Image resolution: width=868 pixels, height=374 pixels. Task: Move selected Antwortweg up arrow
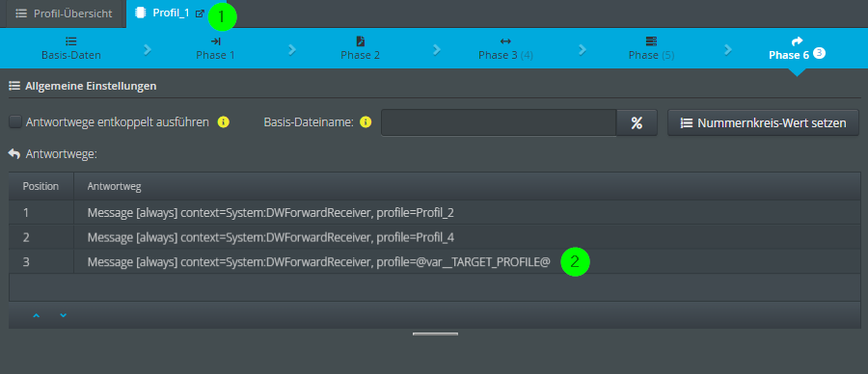[x=37, y=315]
